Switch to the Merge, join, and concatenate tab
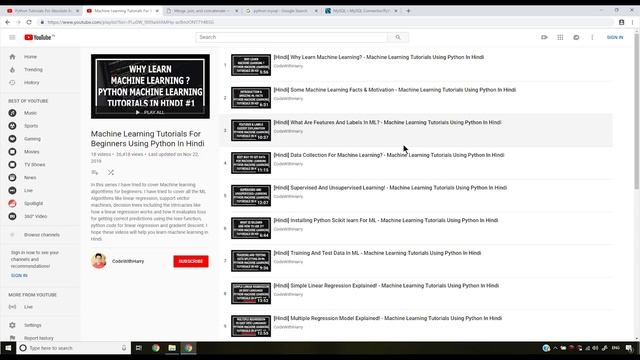640x360 pixels. (202, 11)
